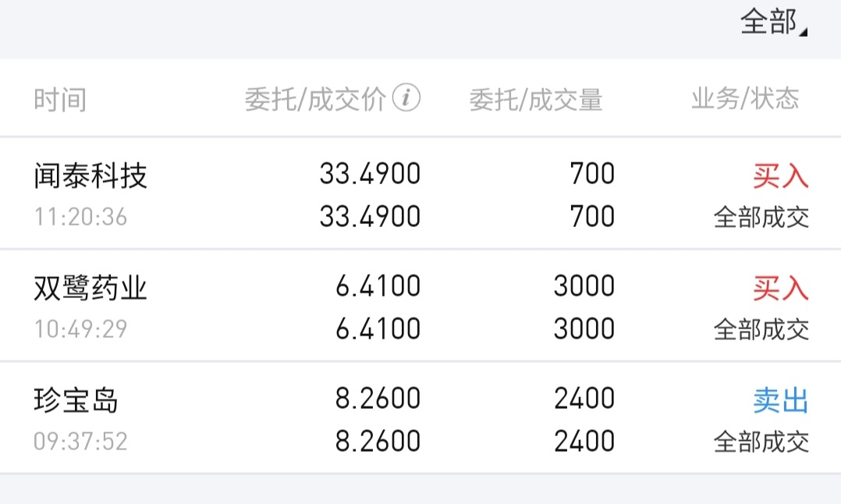Select the 10:49:29 timestamp
Image resolution: width=841 pixels, height=504 pixels.
80,329
